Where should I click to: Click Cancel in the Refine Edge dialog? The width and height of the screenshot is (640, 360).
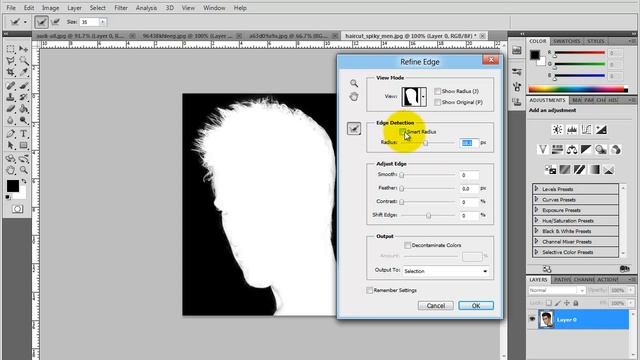point(436,306)
